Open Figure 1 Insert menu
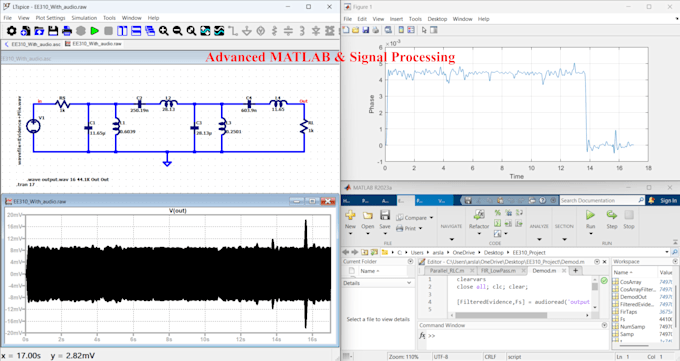Screen dimensions: 680x361 396,19
